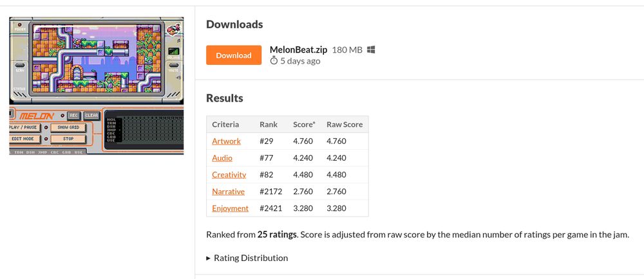Click the PLAY / PAUSE button in screenshot
This screenshot has width=644, height=279.
coord(25,127)
